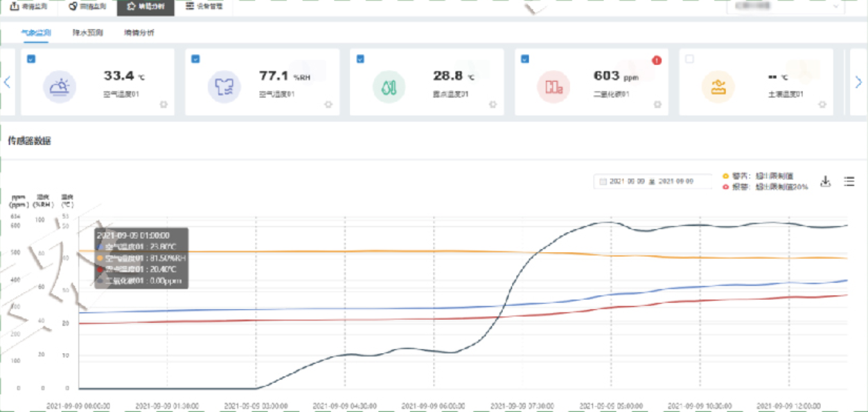Open the 2021-09-09 date range picker field
The width and height of the screenshot is (868, 412).
[652, 181]
